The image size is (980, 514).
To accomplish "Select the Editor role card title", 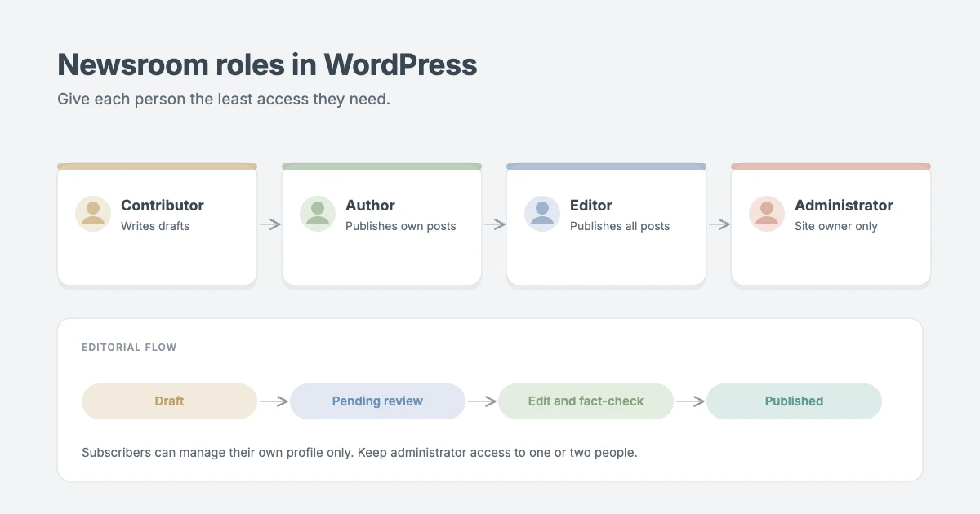I will 591,206.
